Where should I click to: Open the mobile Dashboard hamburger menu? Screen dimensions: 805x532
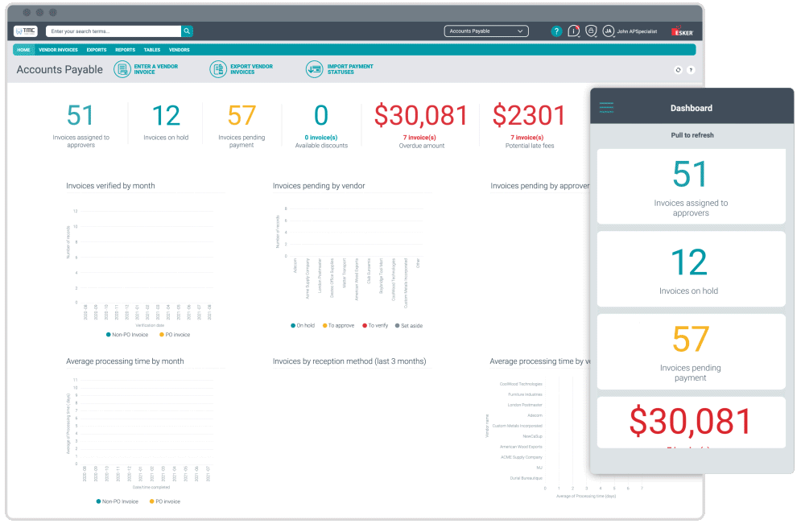(x=606, y=108)
